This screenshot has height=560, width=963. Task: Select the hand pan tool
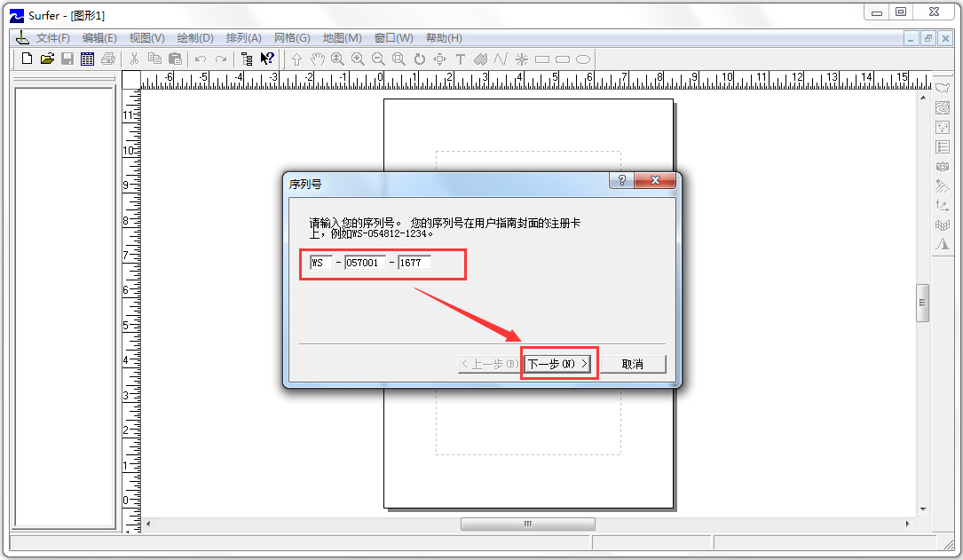coord(317,59)
